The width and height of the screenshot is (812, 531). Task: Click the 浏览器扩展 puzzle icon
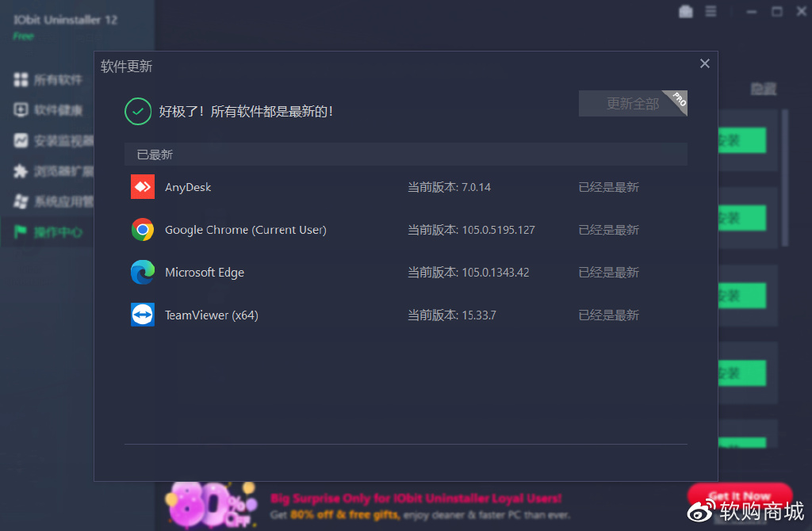click(21, 170)
